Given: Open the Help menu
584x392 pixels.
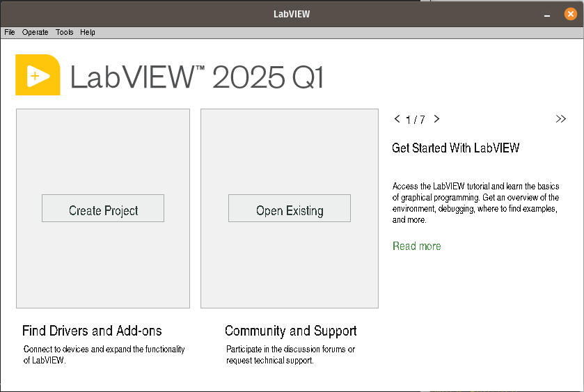Looking at the screenshot, I should click(x=88, y=33).
